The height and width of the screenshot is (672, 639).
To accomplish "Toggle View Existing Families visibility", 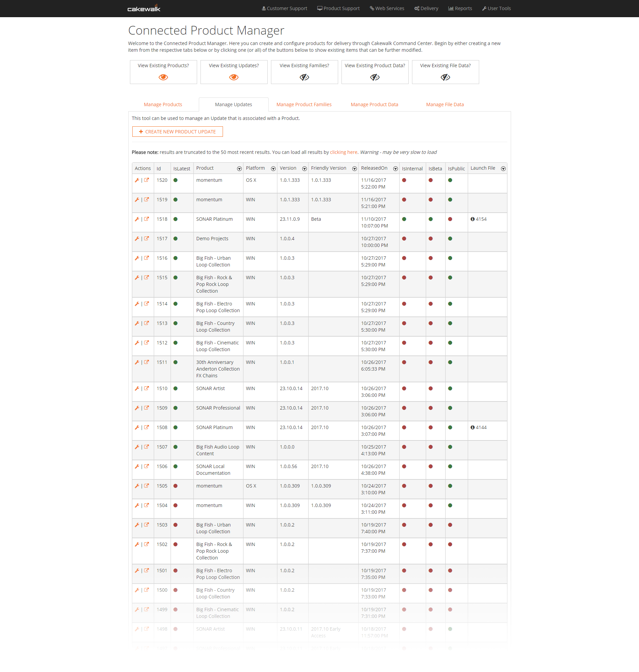I will (304, 77).
